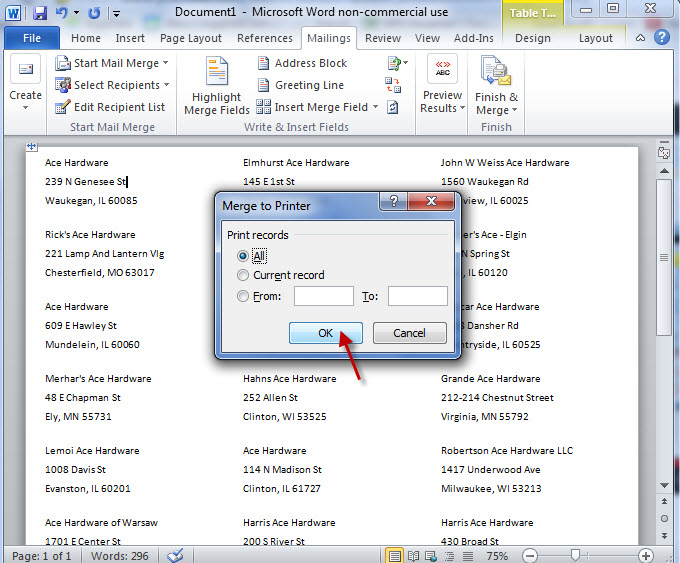The width and height of the screenshot is (680, 563).
Task: Minimize the ribbon with caret icon
Action: pos(640,38)
